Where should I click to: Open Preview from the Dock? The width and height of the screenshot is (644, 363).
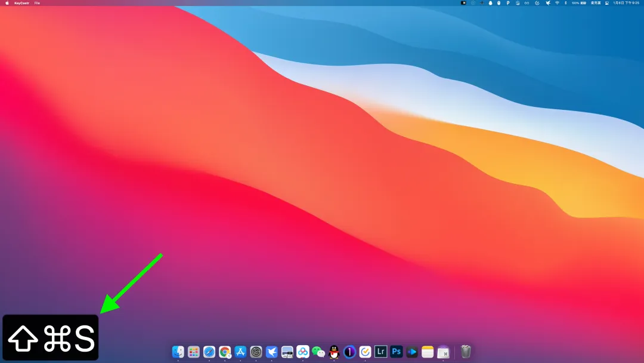click(287, 352)
